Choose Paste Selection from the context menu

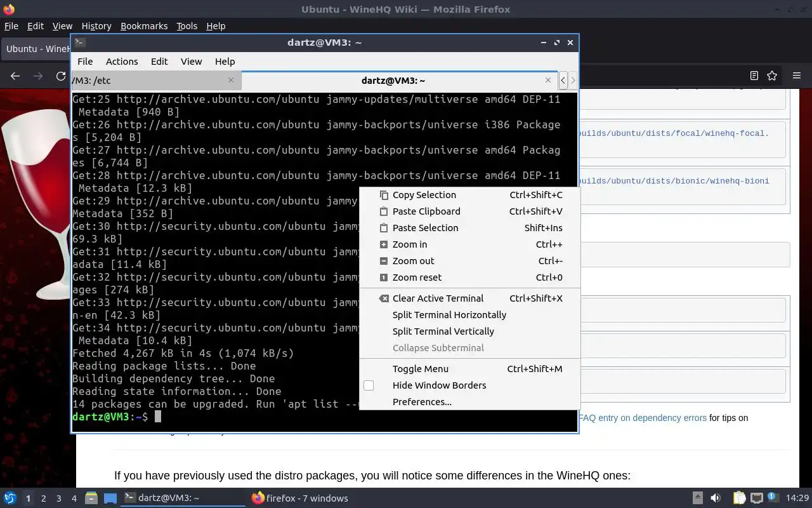tap(469, 228)
